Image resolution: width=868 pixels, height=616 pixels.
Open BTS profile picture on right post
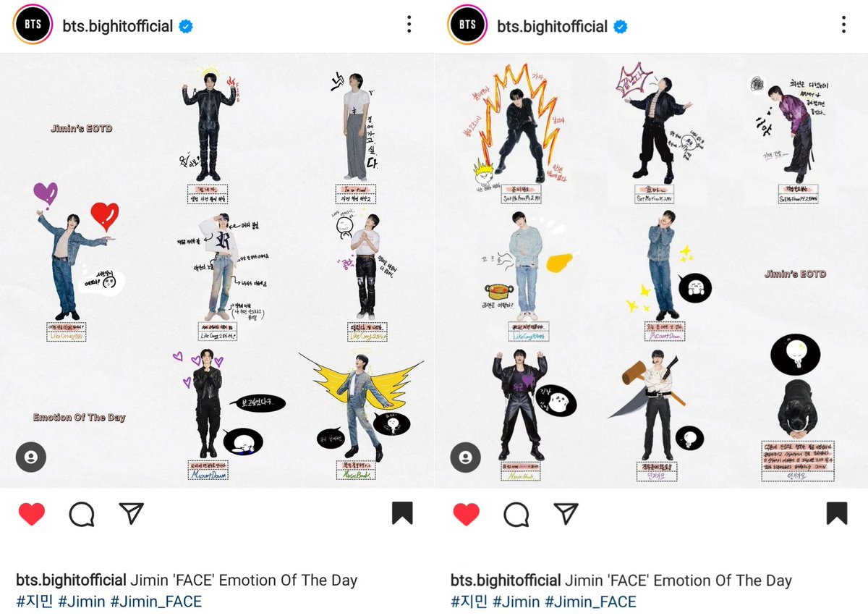click(x=467, y=26)
